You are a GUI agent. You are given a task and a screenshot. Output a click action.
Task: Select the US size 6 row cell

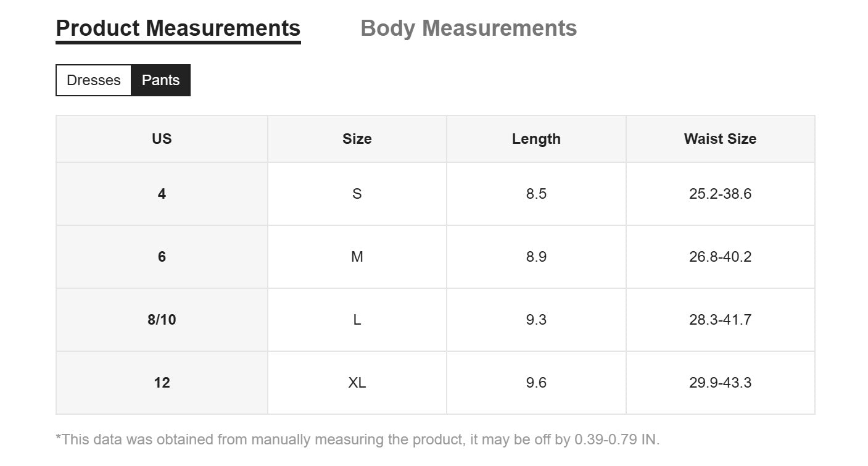pos(162,257)
